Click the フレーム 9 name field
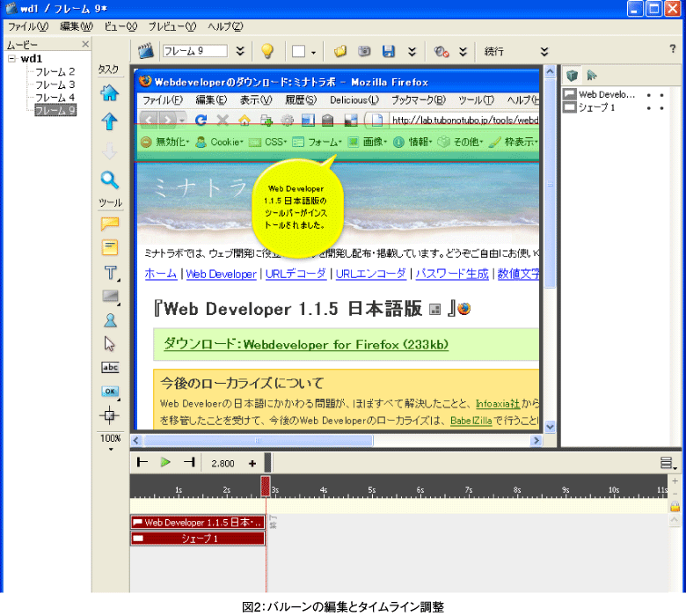This screenshot has height=616, width=686. tap(194, 51)
